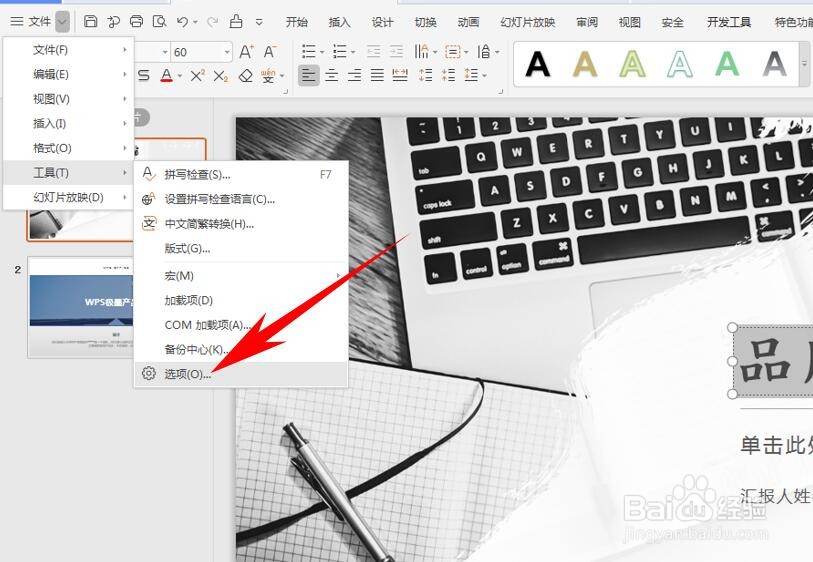
Task: Open 幻灯片放映(D) in the dropdown menu
Action: (x=68, y=198)
